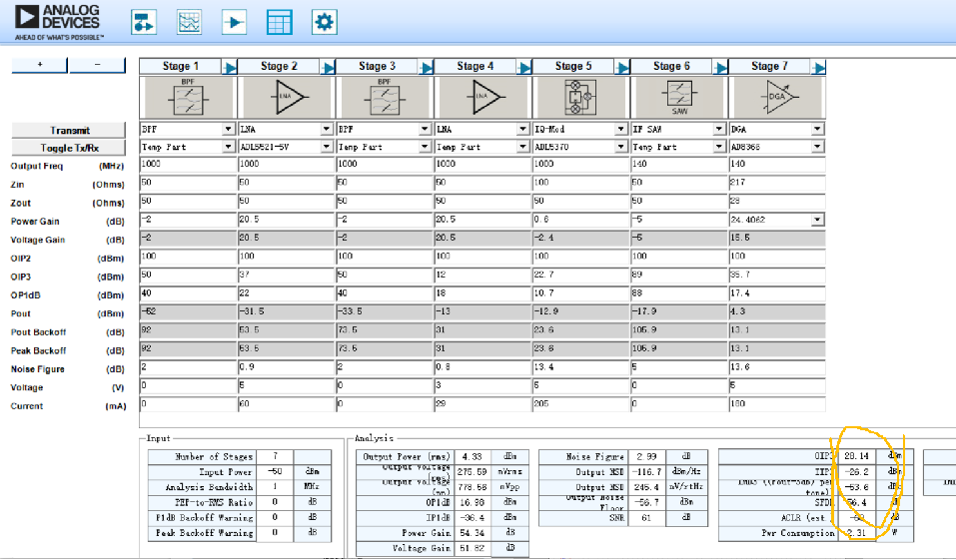The height and width of the screenshot is (560, 956).
Task: Select the Stage 7 DGA symbol thumbnail
Action: click(x=777, y=97)
